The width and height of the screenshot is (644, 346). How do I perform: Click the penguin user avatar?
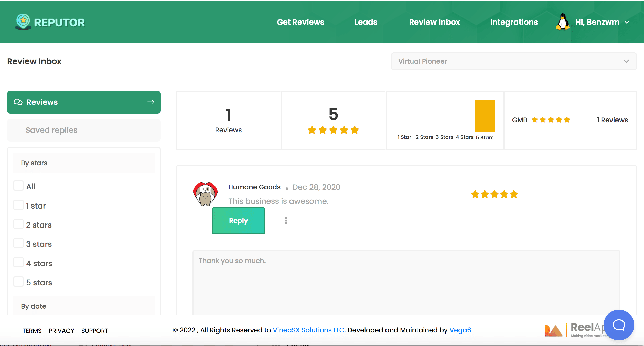pos(562,22)
